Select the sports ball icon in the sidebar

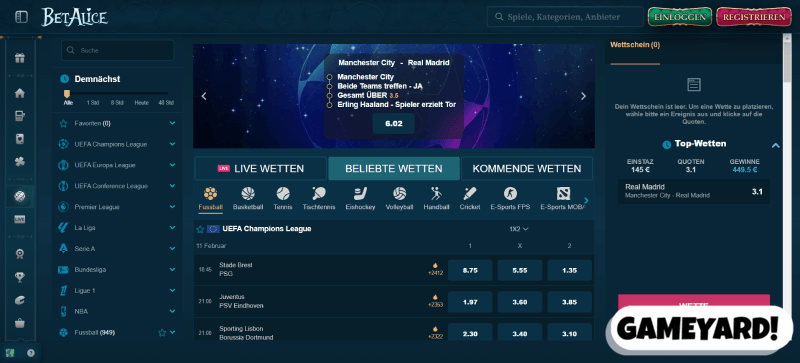pyautogui.click(x=20, y=196)
